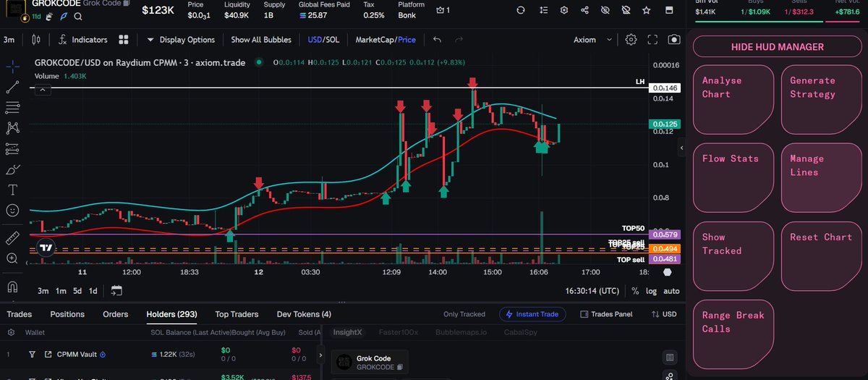Select the crosshair cursor tool
Screen dimensions: 868x380
tap(12, 67)
